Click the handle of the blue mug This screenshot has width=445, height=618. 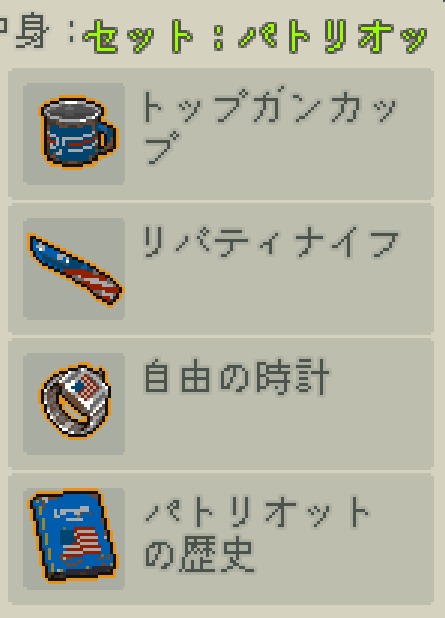[108, 139]
